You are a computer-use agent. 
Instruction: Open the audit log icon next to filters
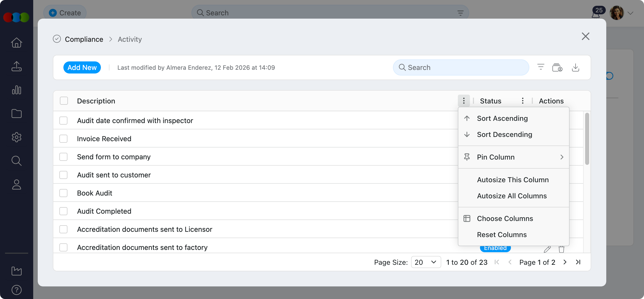click(558, 67)
